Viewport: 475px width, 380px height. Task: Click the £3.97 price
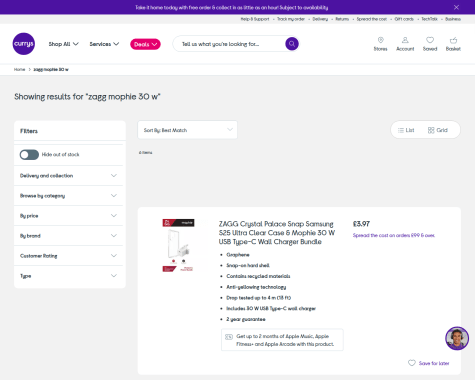click(361, 224)
